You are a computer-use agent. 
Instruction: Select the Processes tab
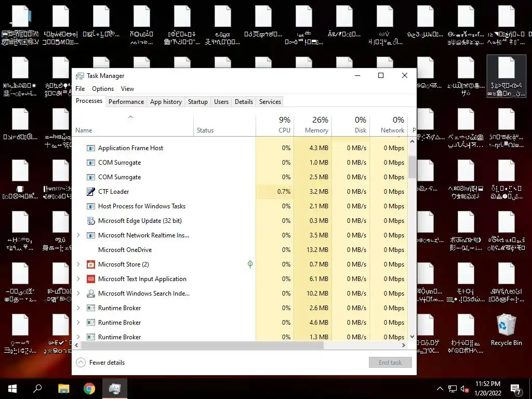coord(89,101)
